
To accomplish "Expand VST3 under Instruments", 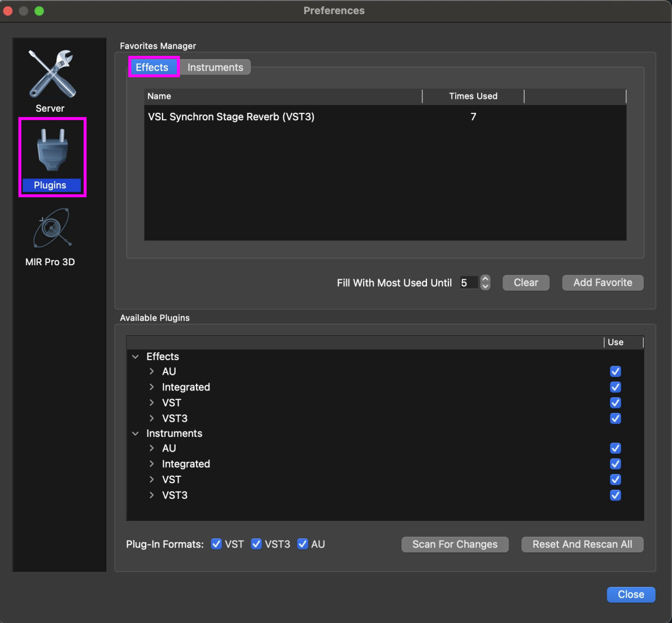I will 151,495.
